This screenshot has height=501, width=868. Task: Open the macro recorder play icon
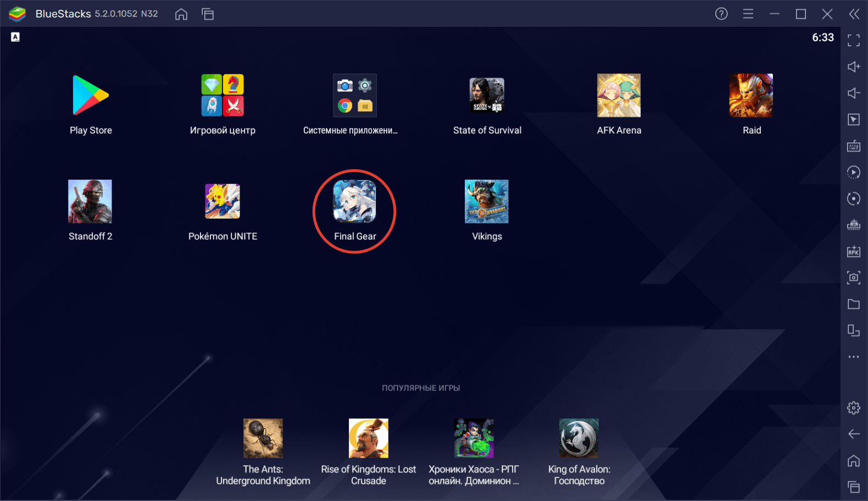(x=854, y=172)
